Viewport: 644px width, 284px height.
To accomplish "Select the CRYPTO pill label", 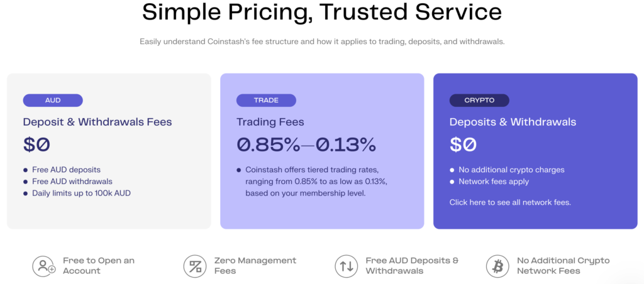I will click(x=479, y=100).
